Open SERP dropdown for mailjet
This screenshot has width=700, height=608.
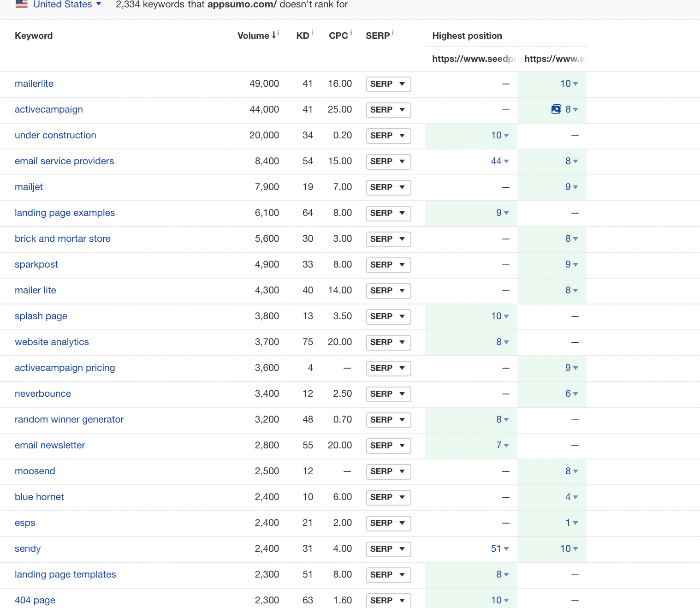point(388,187)
